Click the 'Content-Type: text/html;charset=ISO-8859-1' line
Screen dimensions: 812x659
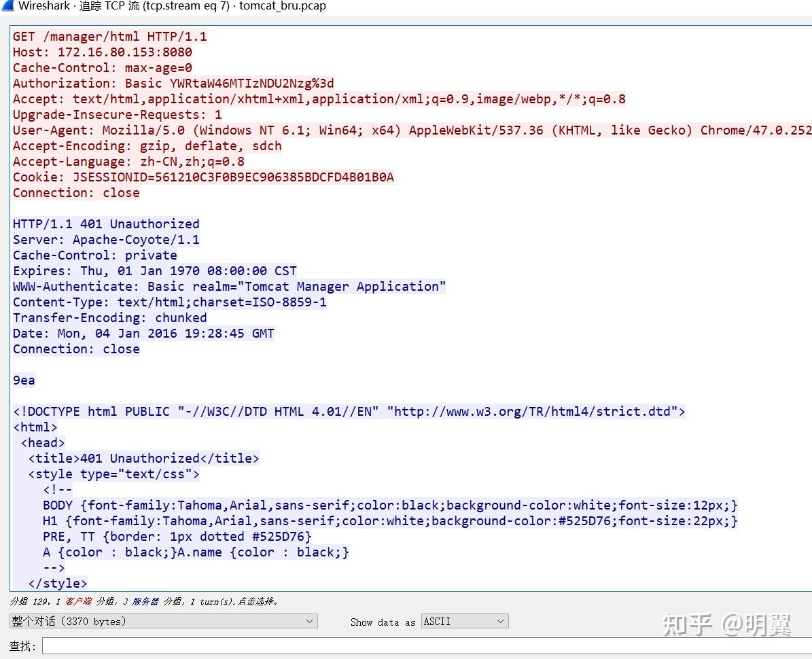170,302
